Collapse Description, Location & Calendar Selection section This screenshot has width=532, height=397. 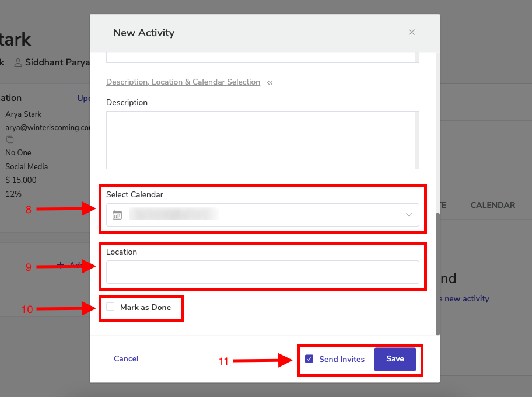[183, 82]
